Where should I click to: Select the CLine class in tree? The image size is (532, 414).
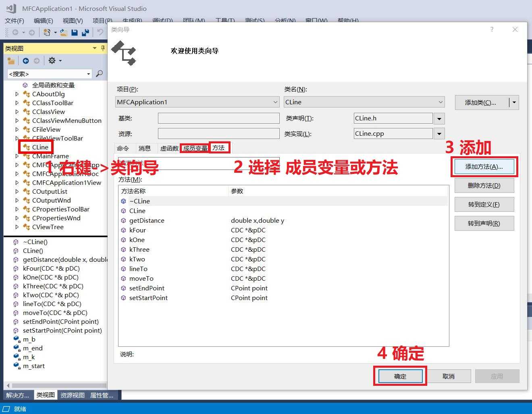[x=40, y=147]
